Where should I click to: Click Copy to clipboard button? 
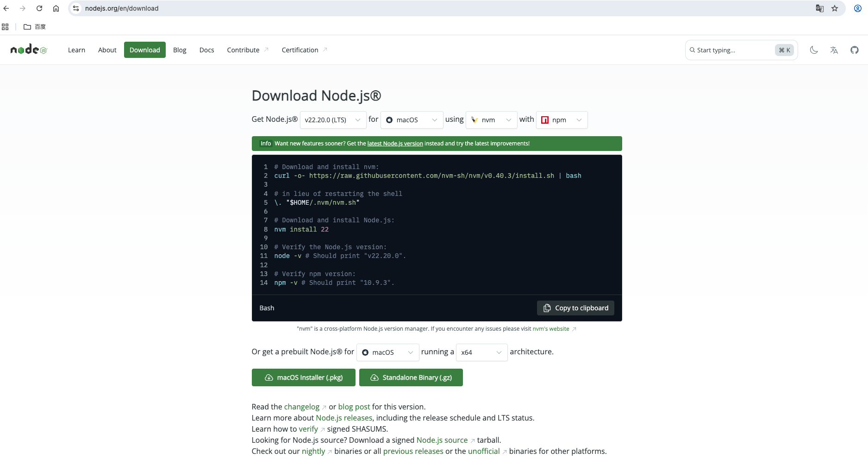(575, 308)
